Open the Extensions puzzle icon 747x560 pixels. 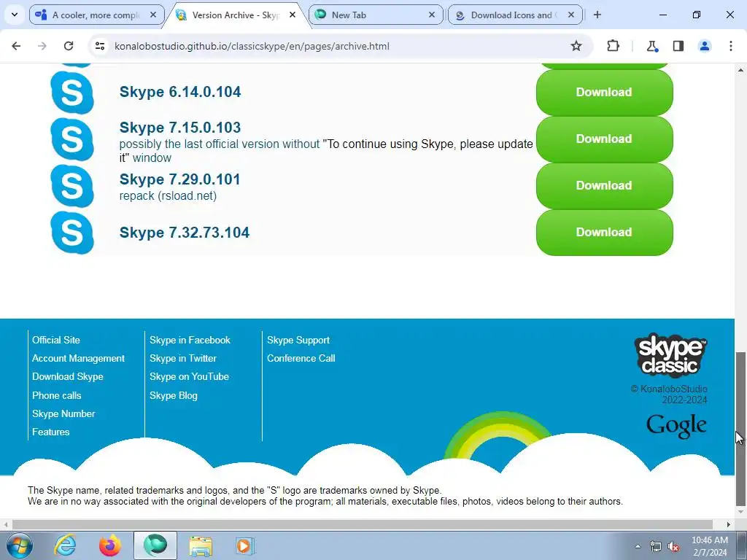pyautogui.click(x=613, y=46)
